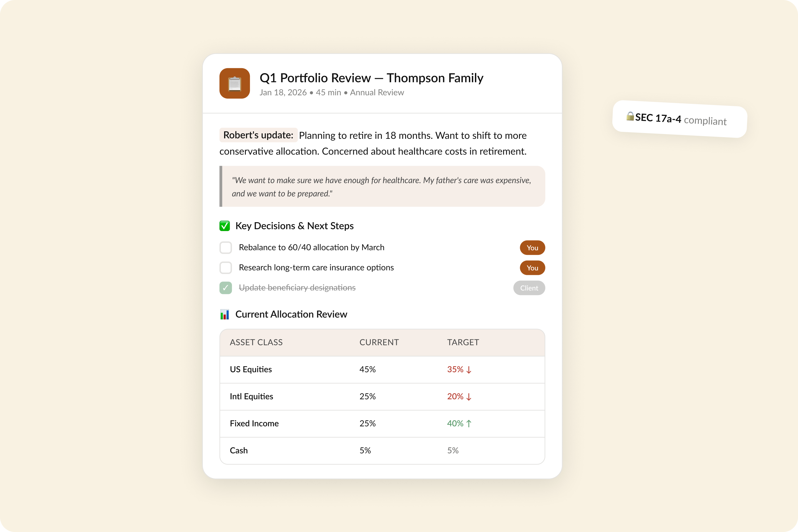Check the Rebalance to 60/40 allocation checkbox
This screenshot has height=532, width=798.
click(226, 248)
